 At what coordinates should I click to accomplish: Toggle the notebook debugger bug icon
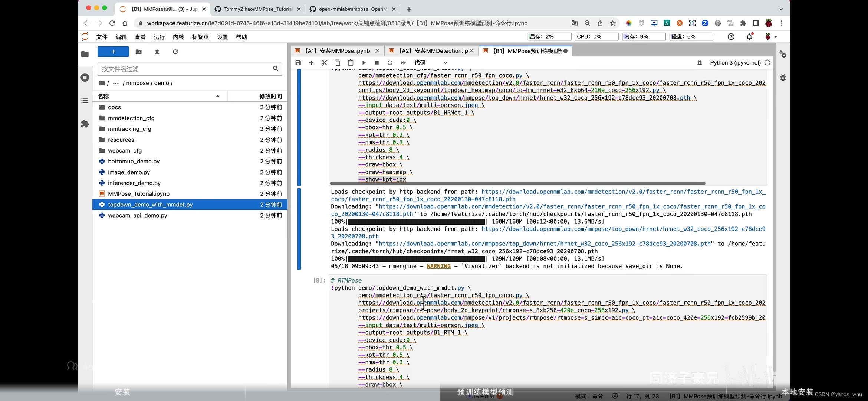700,63
